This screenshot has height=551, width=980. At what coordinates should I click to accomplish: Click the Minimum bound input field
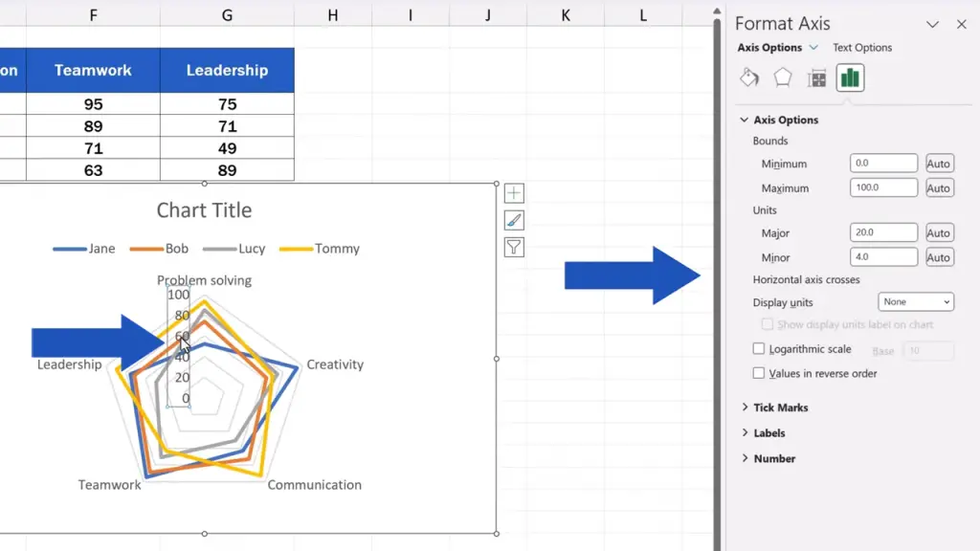tap(883, 163)
